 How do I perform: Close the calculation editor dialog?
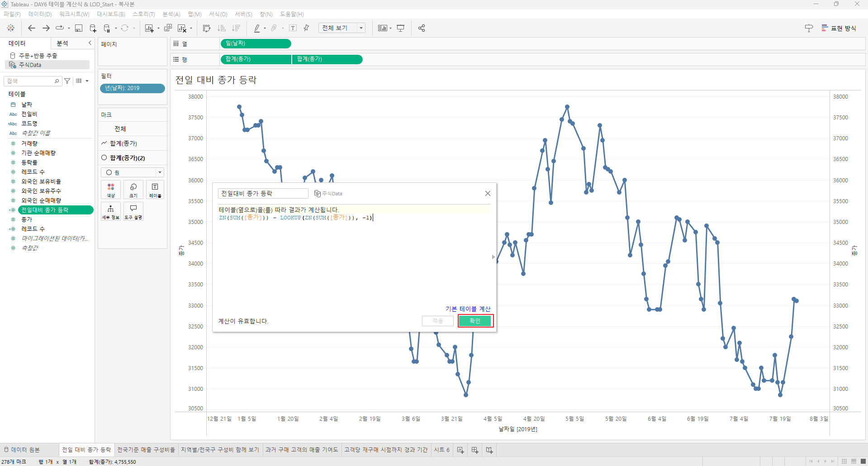point(488,193)
